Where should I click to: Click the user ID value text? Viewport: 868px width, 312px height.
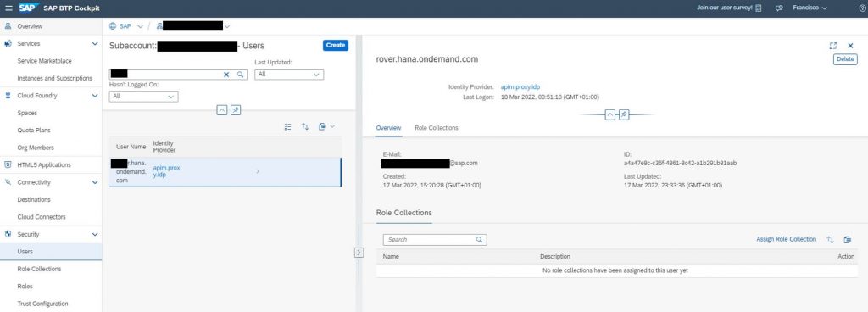[680, 163]
